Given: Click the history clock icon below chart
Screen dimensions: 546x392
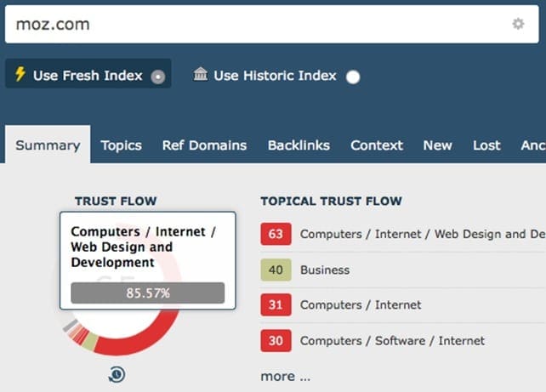Looking at the screenshot, I should (x=117, y=374).
